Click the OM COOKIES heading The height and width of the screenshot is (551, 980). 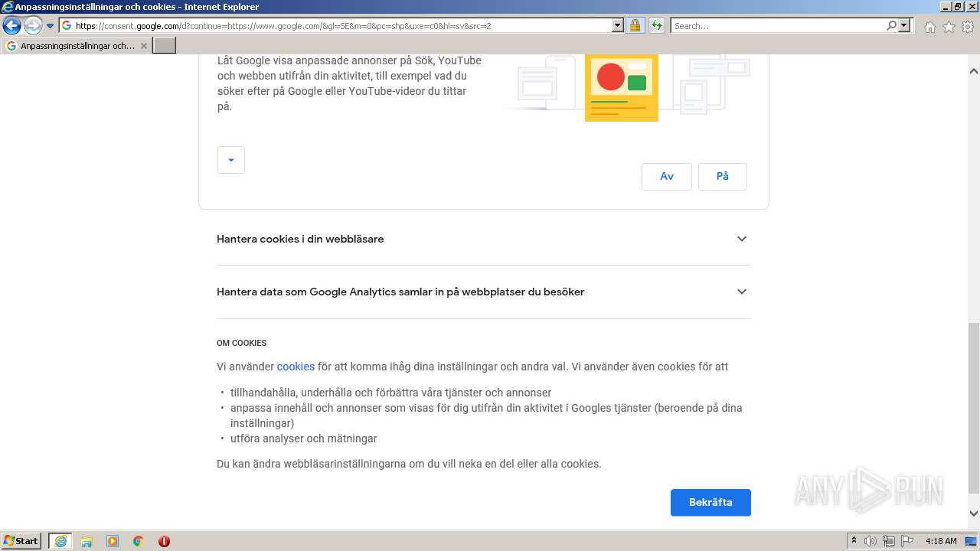(x=242, y=344)
